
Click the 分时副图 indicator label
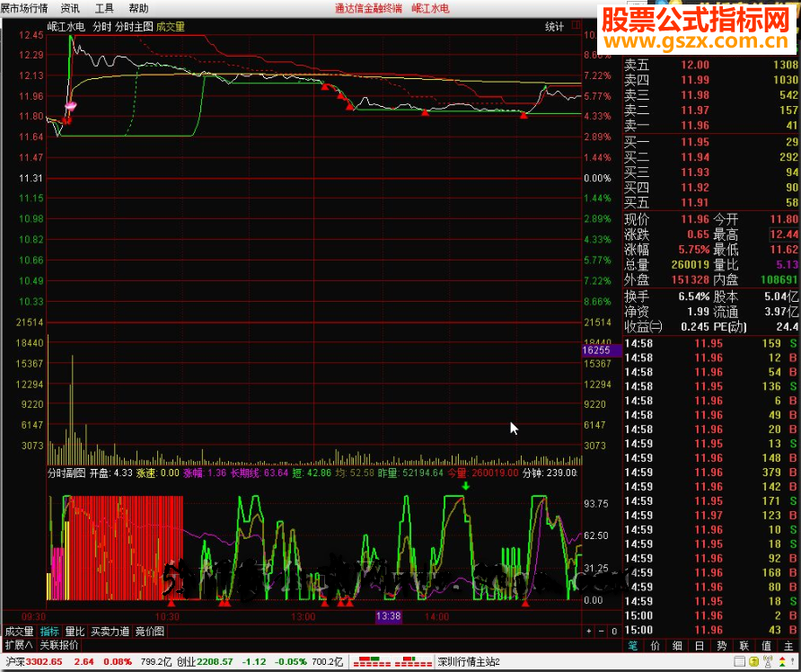66,473
